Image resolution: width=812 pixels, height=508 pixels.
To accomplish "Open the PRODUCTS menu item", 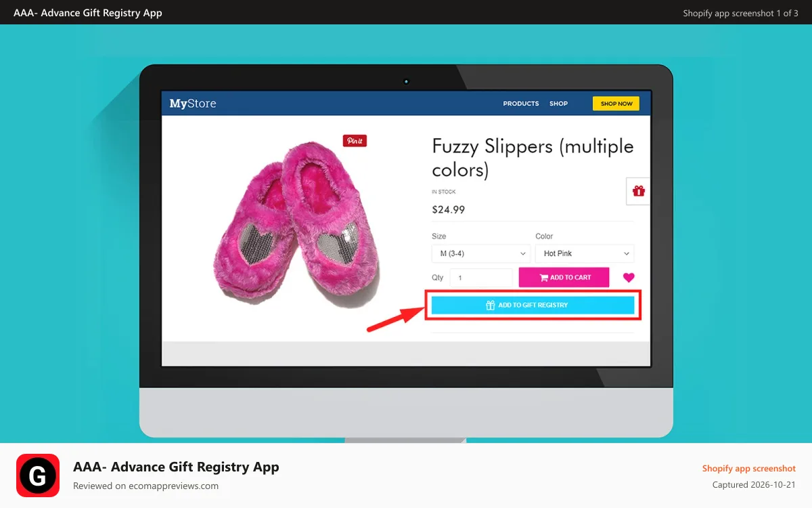I will pos(521,104).
